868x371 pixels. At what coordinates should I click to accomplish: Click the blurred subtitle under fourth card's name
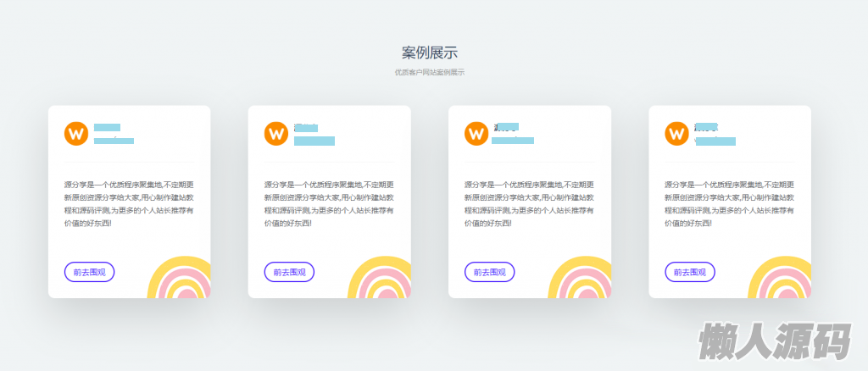click(715, 141)
